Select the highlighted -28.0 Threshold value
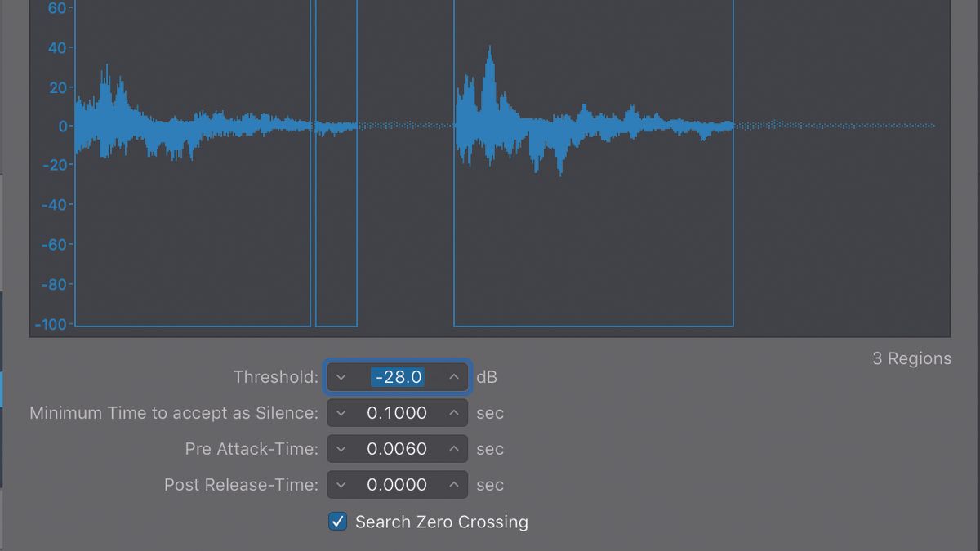 point(398,377)
